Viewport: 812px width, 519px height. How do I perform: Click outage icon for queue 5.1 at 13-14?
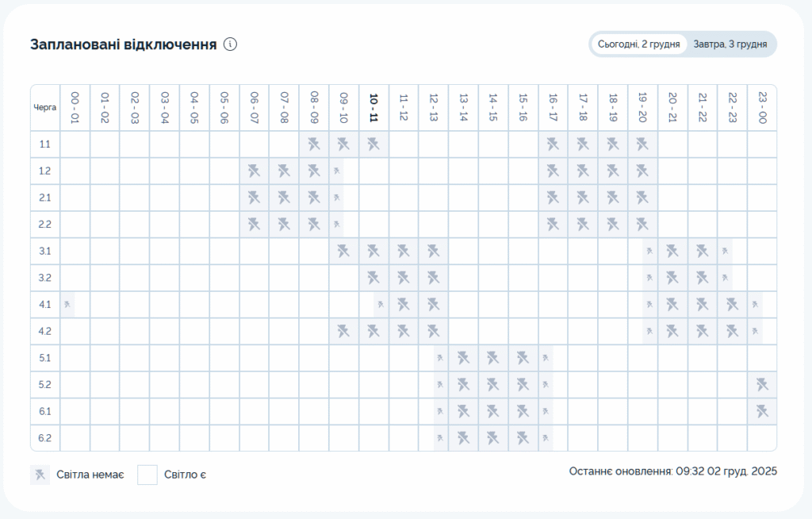tap(463, 358)
